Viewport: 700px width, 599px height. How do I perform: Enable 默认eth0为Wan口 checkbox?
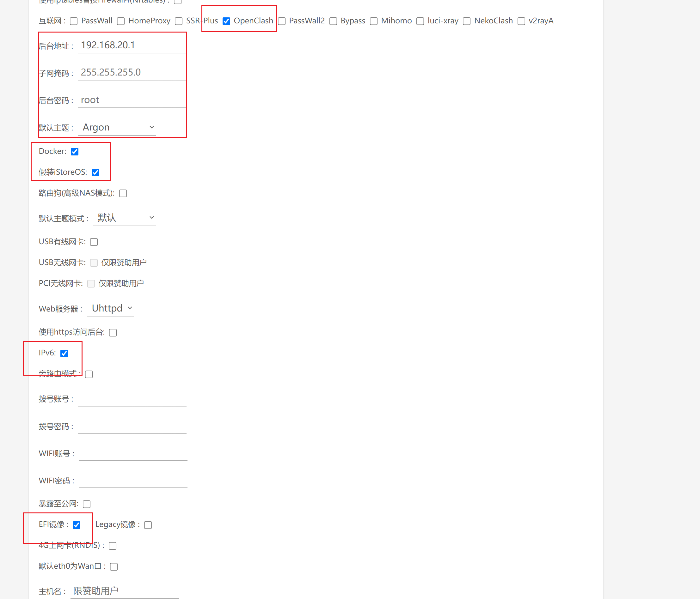point(114,566)
